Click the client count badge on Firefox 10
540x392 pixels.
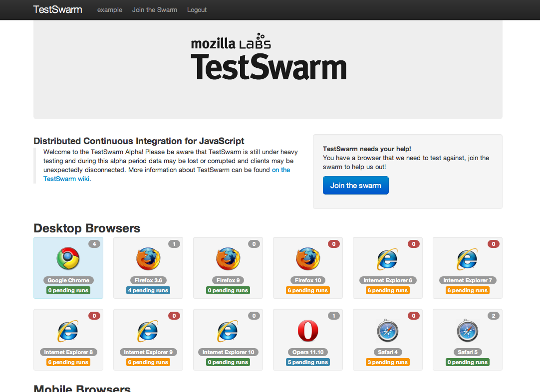point(334,244)
